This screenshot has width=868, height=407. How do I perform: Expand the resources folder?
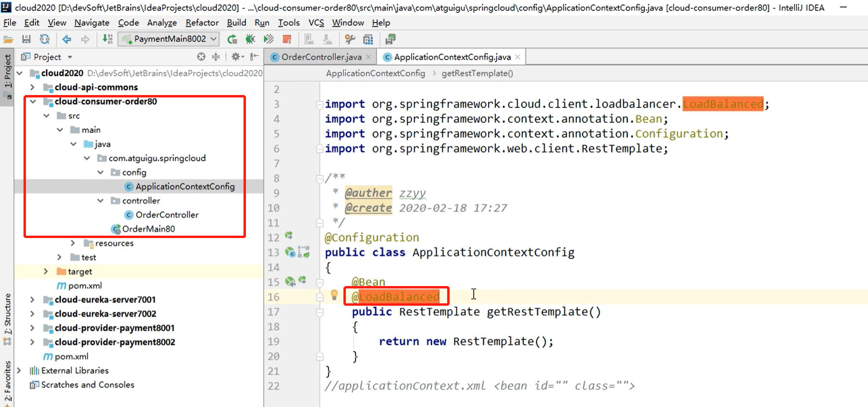[x=73, y=243]
